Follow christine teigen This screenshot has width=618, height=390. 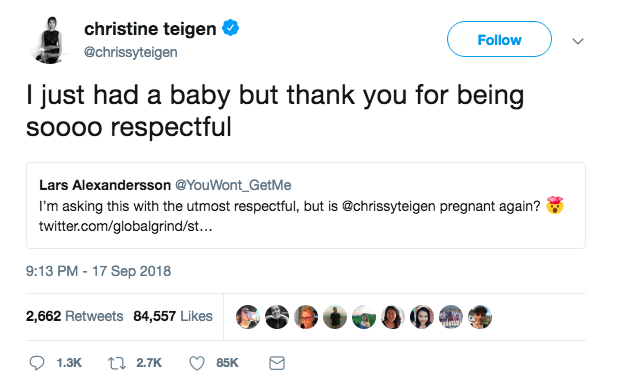[x=499, y=39]
